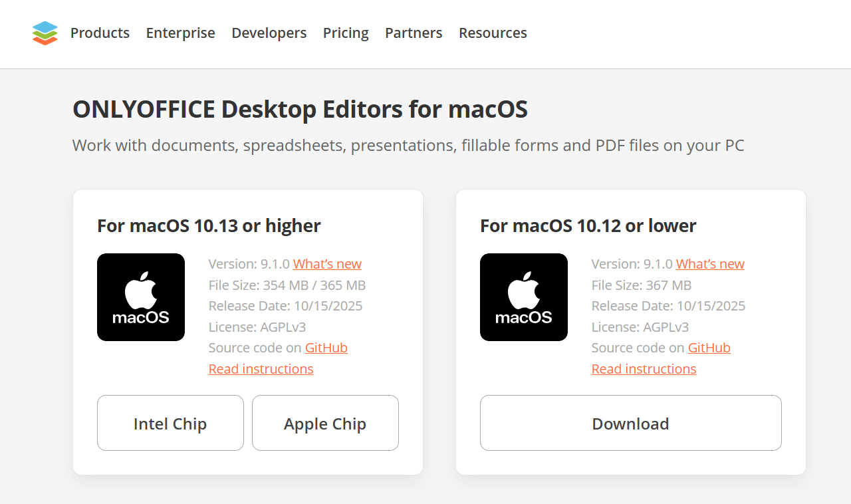Open the Developers menu

coord(269,33)
